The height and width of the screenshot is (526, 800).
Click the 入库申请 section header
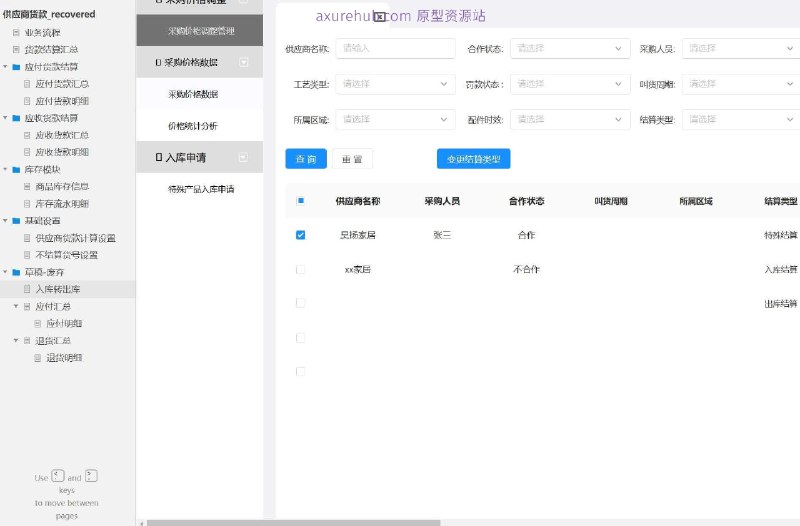(x=199, y=158)
